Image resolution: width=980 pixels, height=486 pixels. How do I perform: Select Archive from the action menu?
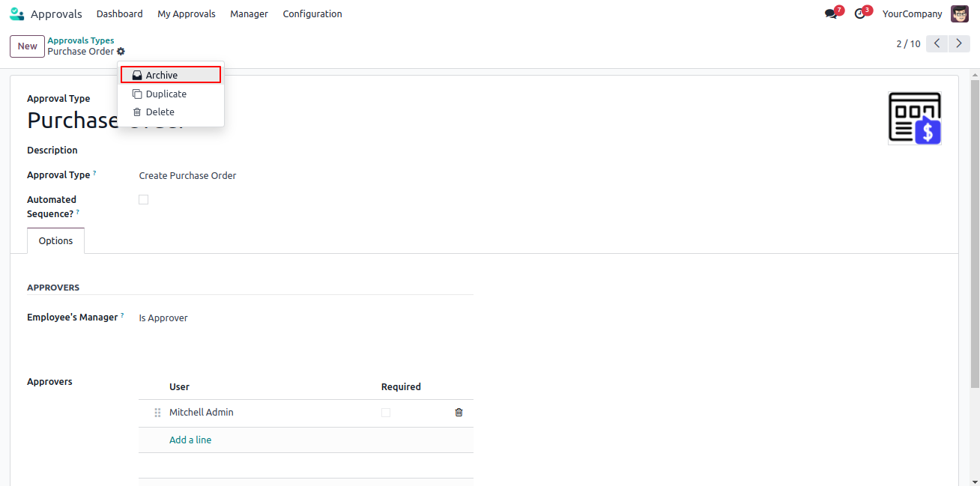[x=171, y=75]
